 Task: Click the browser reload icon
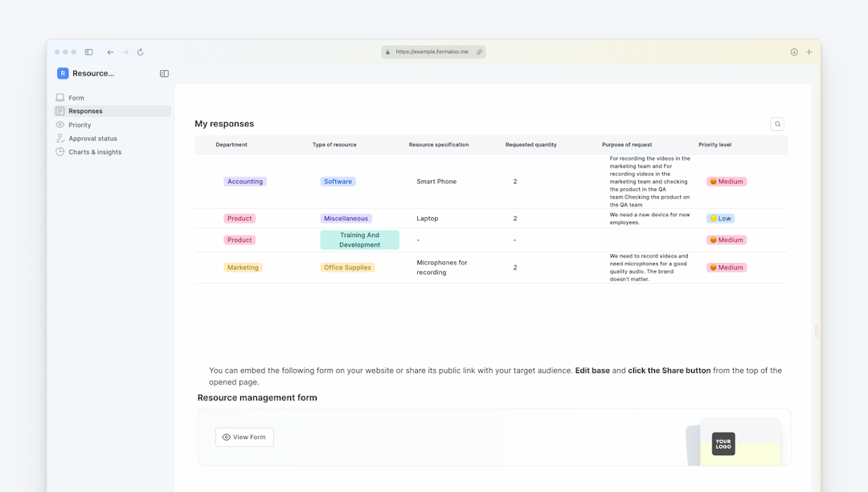click(141, 51)
